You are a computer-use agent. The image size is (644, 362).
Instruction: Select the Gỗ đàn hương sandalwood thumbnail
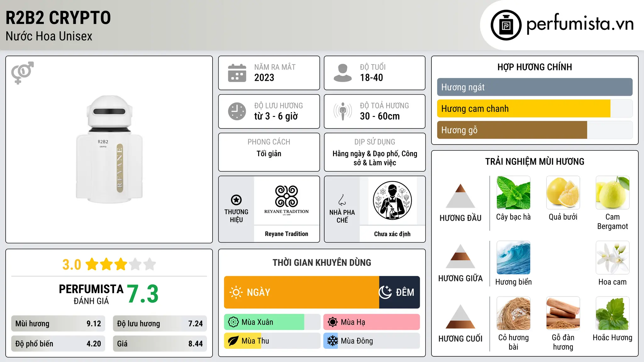point(563,313)
